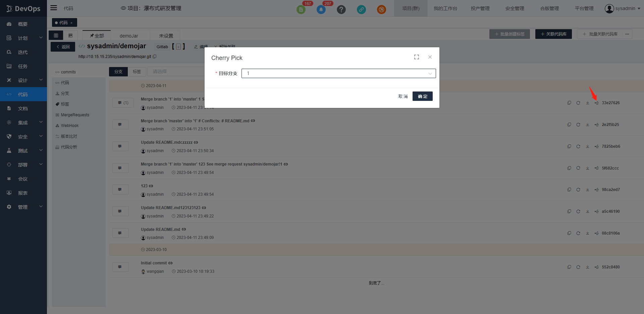Viewport: 644px width, 314px height.
Task: Switch to the demoJar tab
Action: [129, 36]
